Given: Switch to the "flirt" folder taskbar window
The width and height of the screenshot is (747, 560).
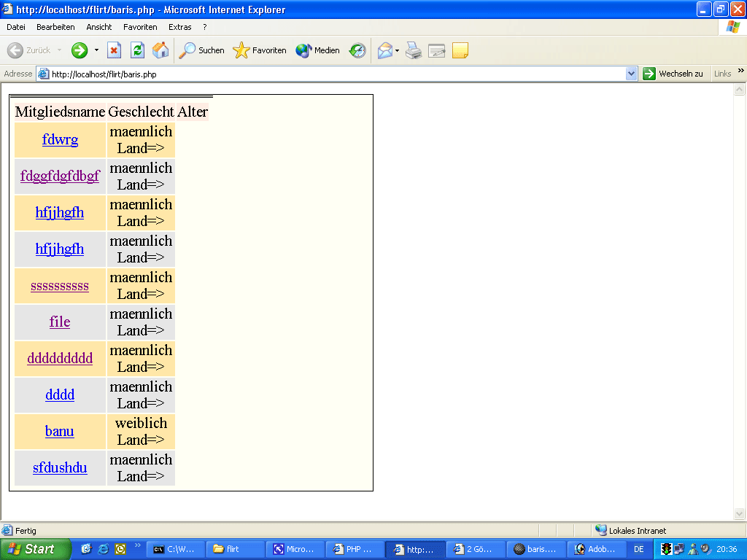Looking at the screenshot, I should (x=235, y=549).
